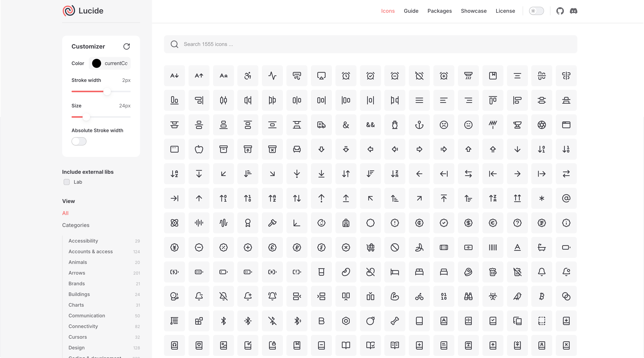Reset the Customizer settings
This screenshot has width=644, height=358.
[127, 46]
